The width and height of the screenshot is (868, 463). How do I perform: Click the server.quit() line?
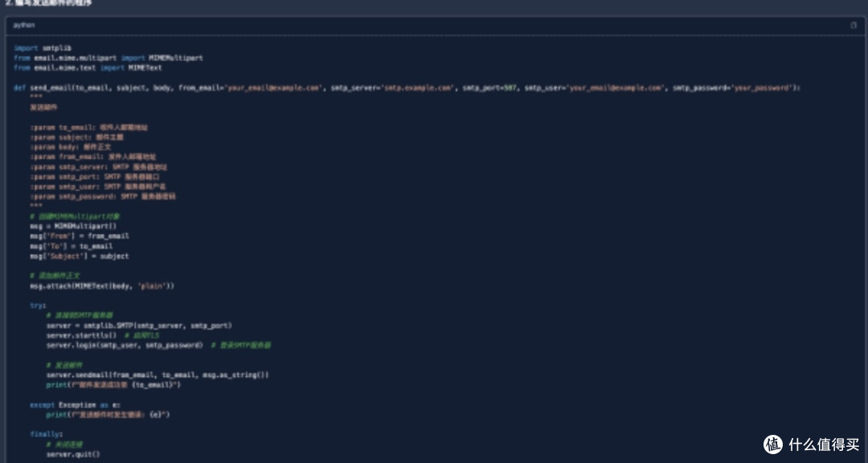tap(74, 455)
